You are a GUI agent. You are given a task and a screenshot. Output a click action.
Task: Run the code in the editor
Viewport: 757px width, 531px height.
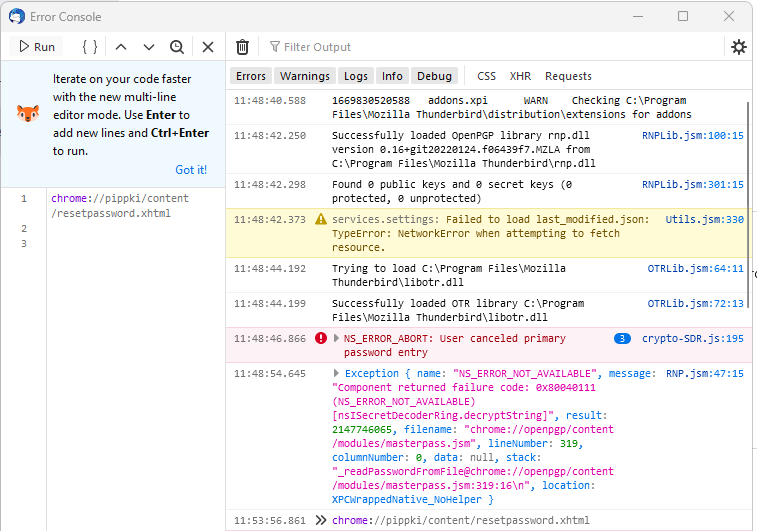click(x=36, y=47)
